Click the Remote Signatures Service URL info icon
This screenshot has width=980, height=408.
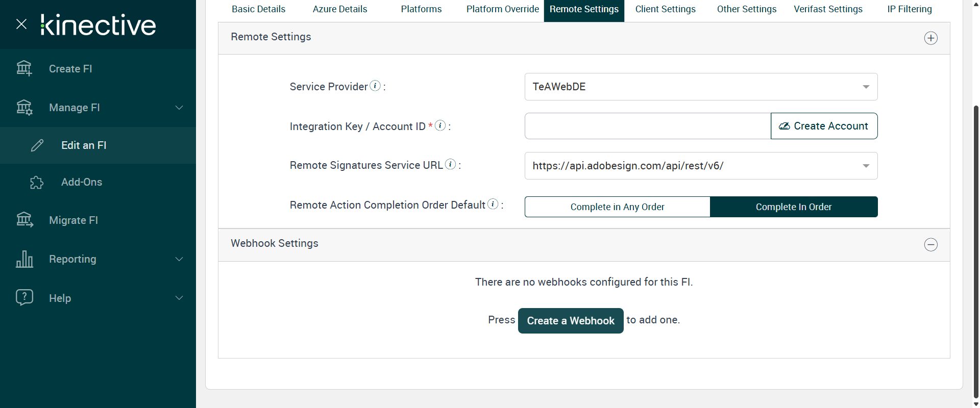click(x=450, y=164)
